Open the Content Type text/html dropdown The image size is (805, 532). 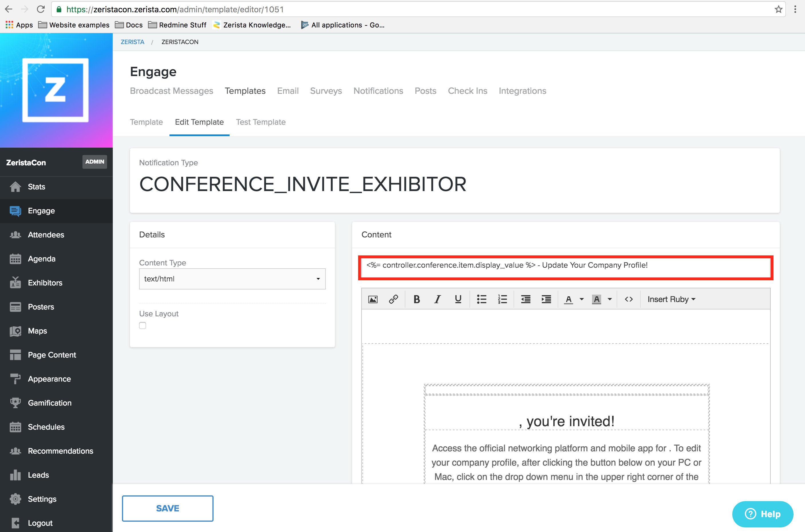[232, 279]
